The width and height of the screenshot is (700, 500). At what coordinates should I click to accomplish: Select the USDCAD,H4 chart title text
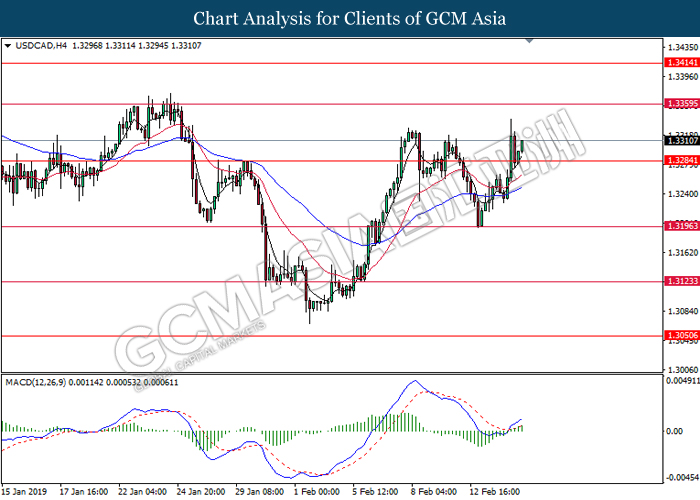tap(41, 46)
